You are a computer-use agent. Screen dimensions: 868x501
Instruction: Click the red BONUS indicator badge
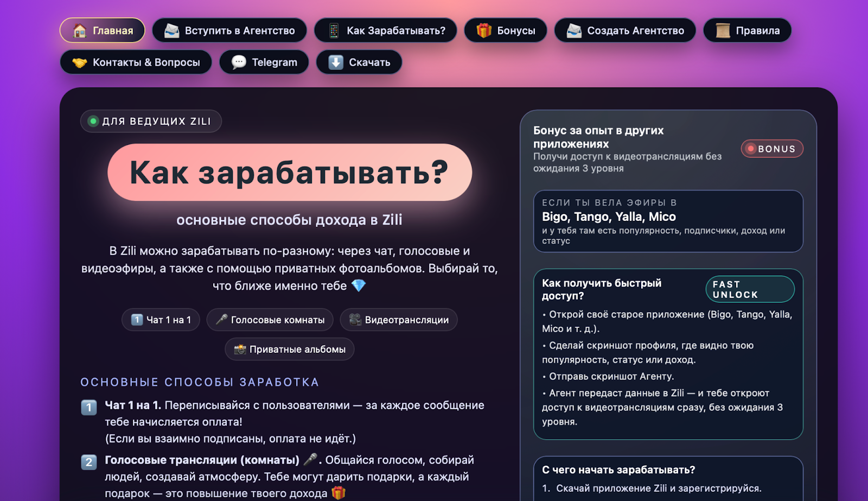coord(771,149)
